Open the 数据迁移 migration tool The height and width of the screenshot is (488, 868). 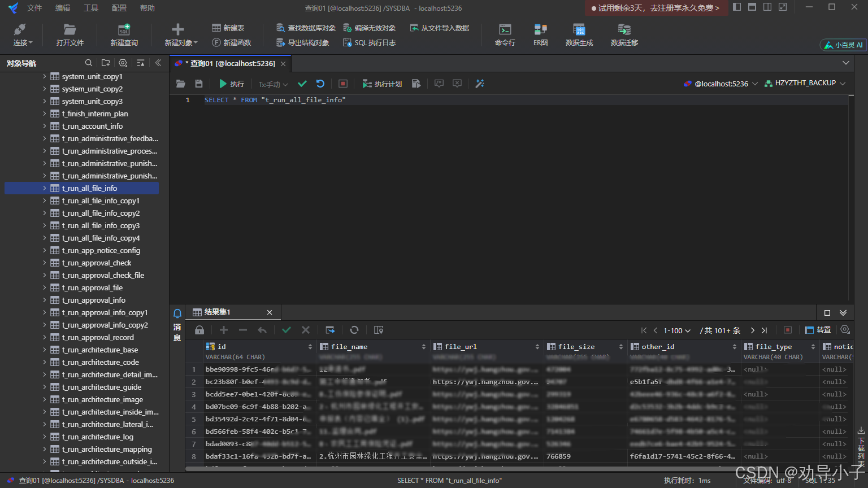point(624,35)
